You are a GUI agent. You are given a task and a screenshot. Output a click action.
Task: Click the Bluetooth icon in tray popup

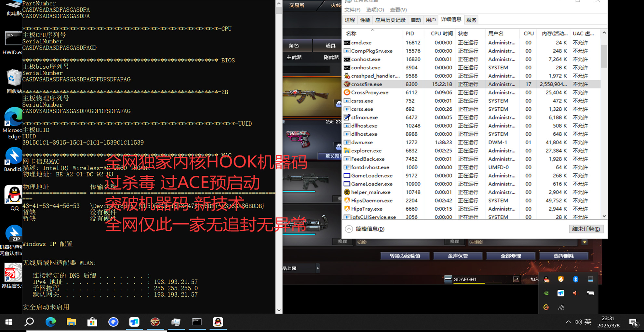575,279
